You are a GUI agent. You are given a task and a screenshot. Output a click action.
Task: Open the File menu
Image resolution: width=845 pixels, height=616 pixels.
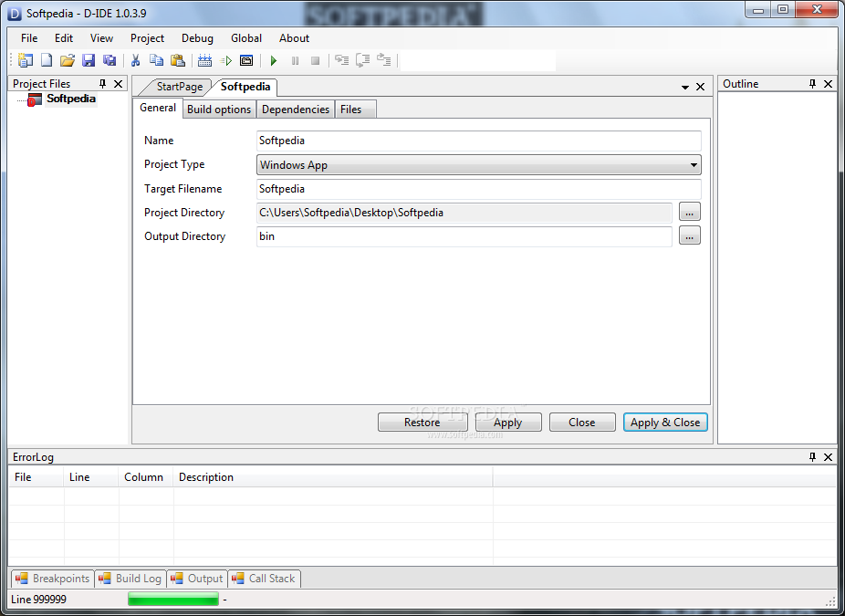coord(29,38)
